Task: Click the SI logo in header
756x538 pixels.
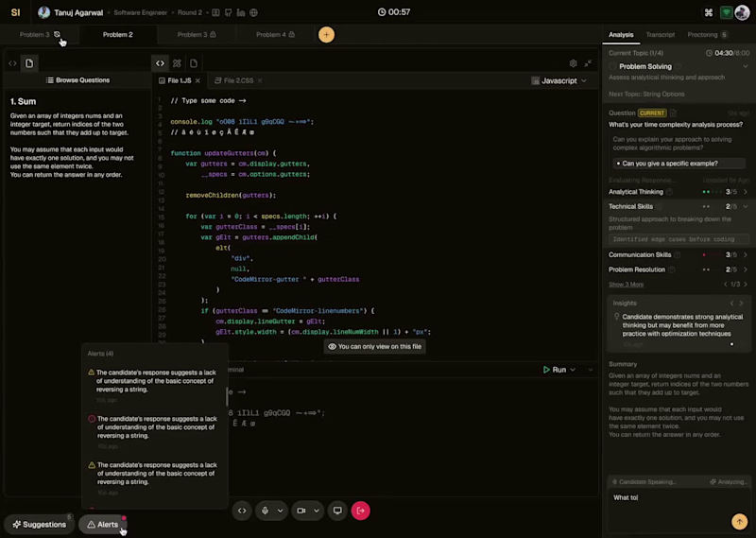Action: pos(15,12)
